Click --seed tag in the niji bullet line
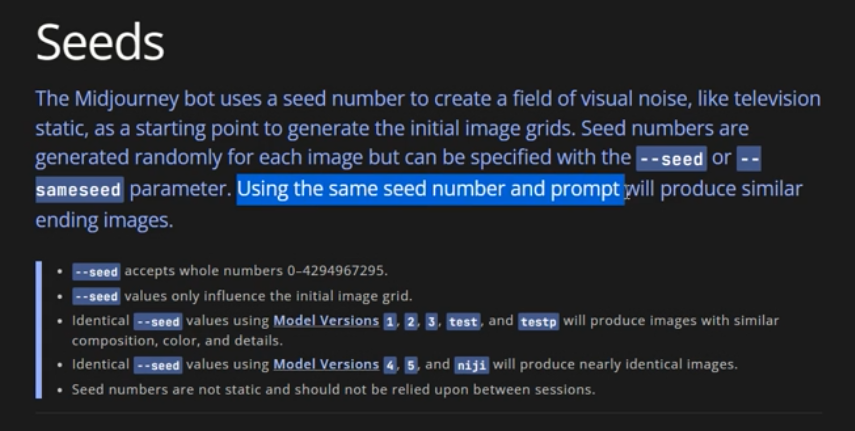 coord(158,365)
